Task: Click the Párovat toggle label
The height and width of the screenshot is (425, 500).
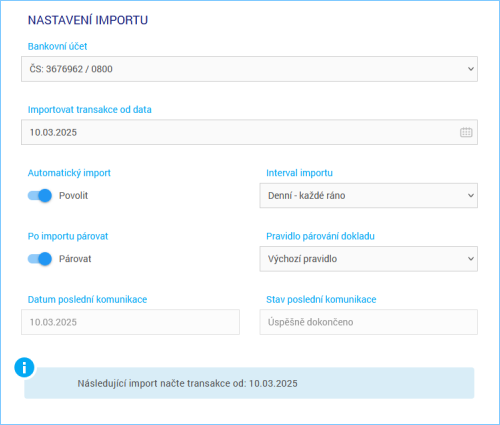Action: (x=75, y=259)
